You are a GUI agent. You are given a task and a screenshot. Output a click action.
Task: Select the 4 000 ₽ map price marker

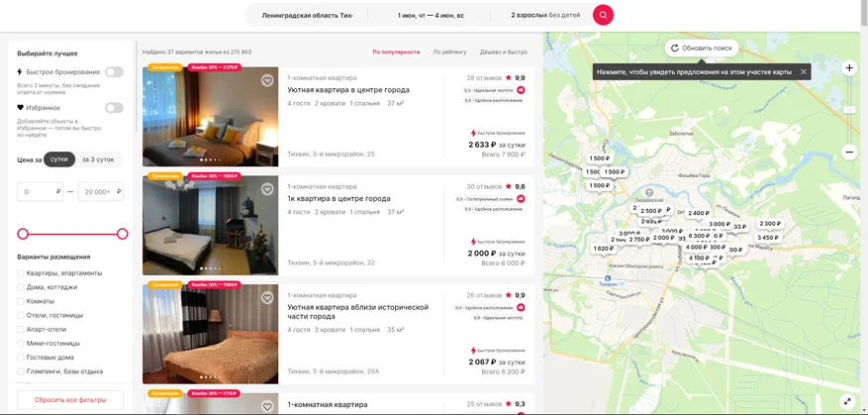697,247
